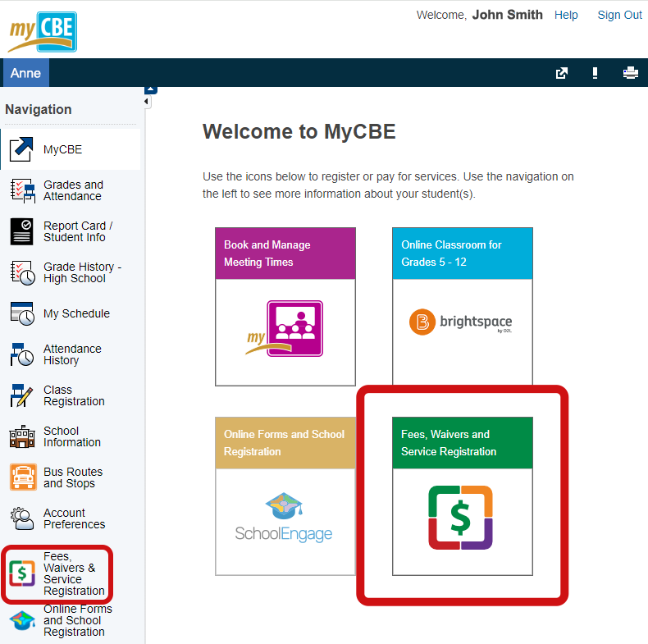Click the pop-out external link icon
The image size is (648, 644).
(x=562, y=73)
